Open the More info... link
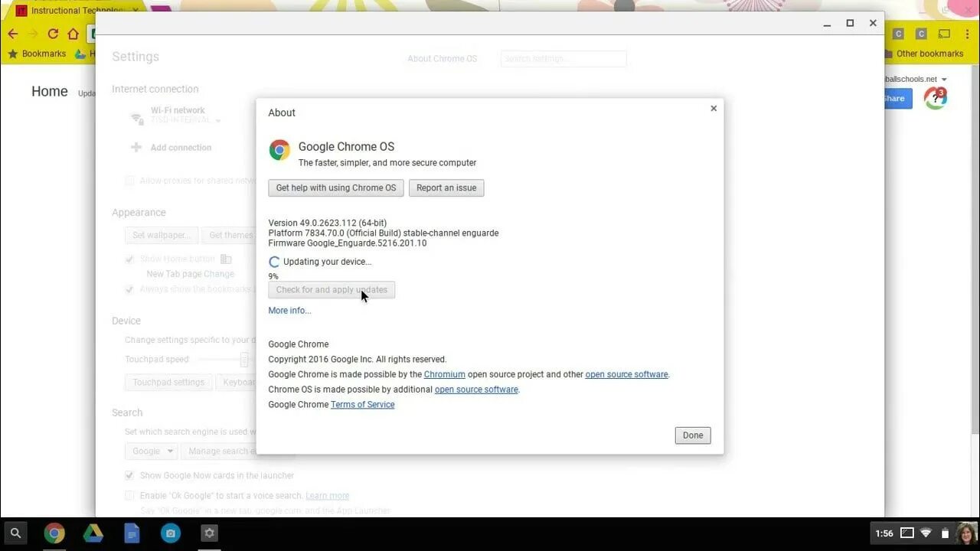 [x=289, y=311]
